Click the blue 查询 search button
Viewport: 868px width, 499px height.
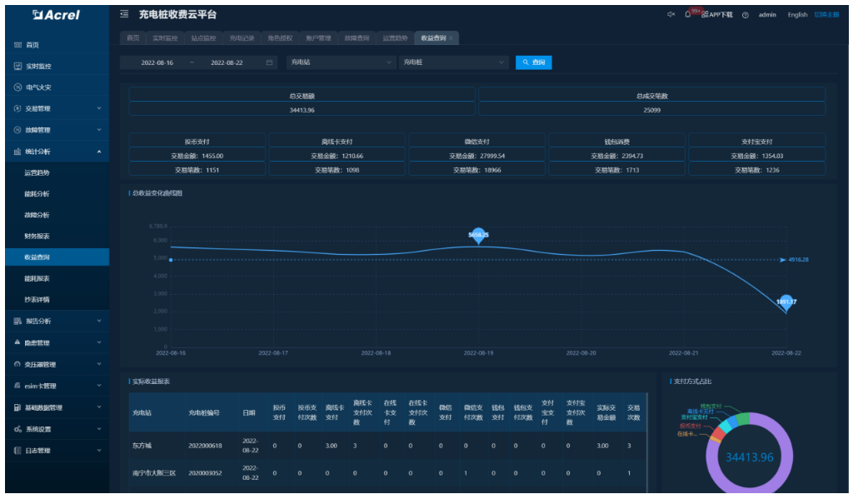click(533, 62)
